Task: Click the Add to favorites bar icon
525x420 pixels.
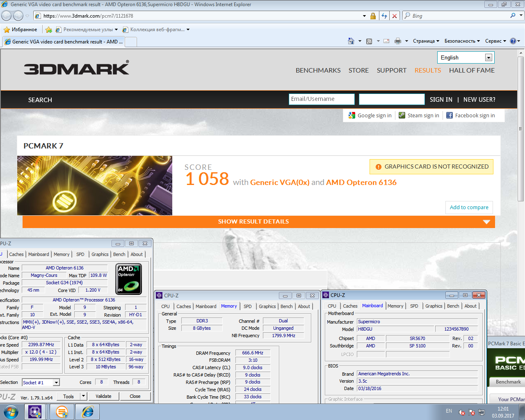Action: point(49,30)
